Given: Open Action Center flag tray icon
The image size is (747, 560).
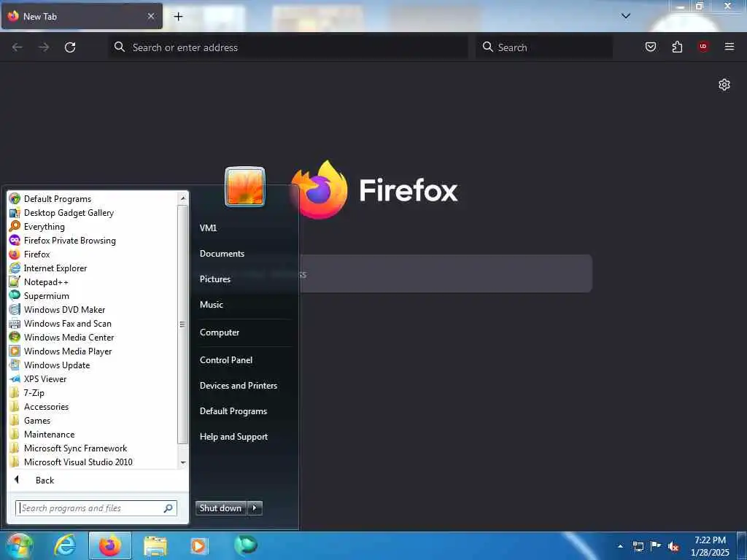Looking at the screenshot, I should (x=656, y=546).
